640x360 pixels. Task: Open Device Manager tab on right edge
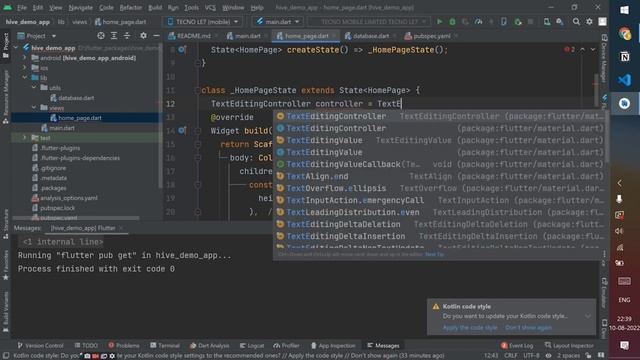pyautogui.click(x=604, y=58)
